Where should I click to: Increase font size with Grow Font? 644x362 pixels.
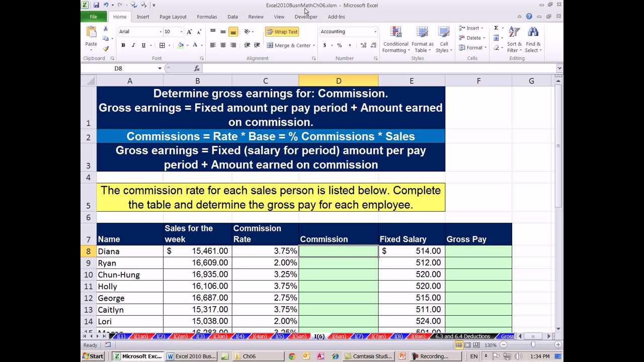click(x=190, y=32)
